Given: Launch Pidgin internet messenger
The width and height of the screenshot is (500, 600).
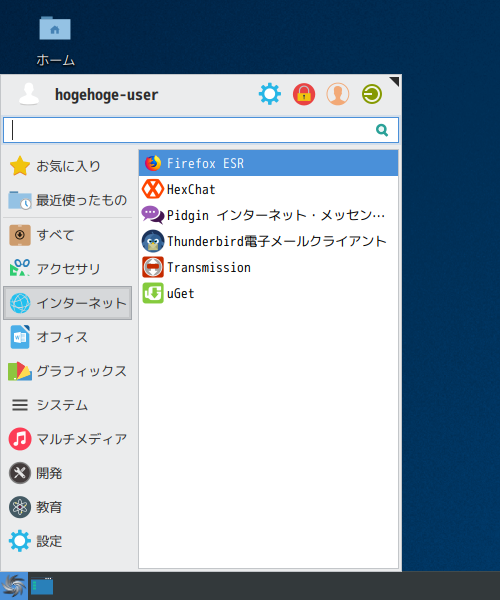Looking at the screenshot, I should (x=268, y=215).
